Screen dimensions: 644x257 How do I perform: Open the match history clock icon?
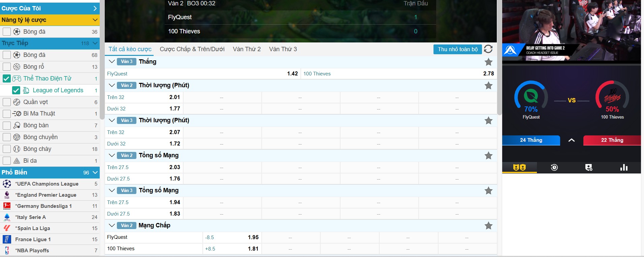[x=554, y=167]
